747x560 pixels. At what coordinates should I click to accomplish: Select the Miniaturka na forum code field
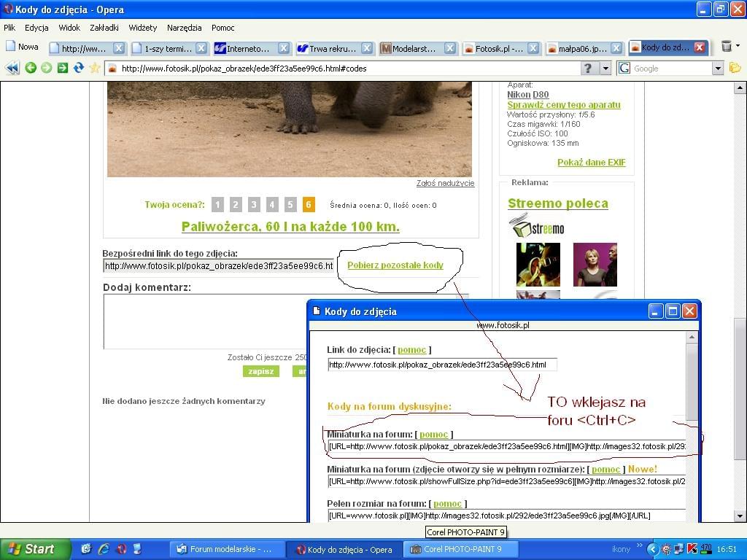point(506,446)
